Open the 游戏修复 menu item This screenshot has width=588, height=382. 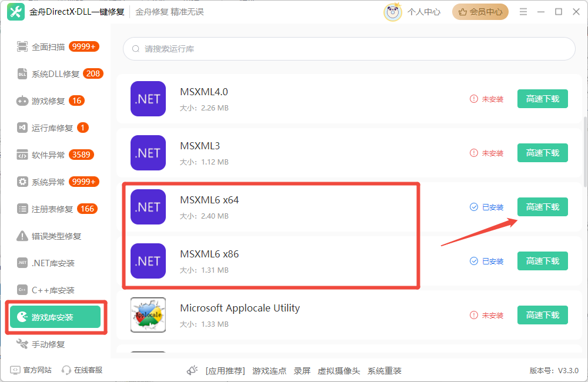click(56, 100)
